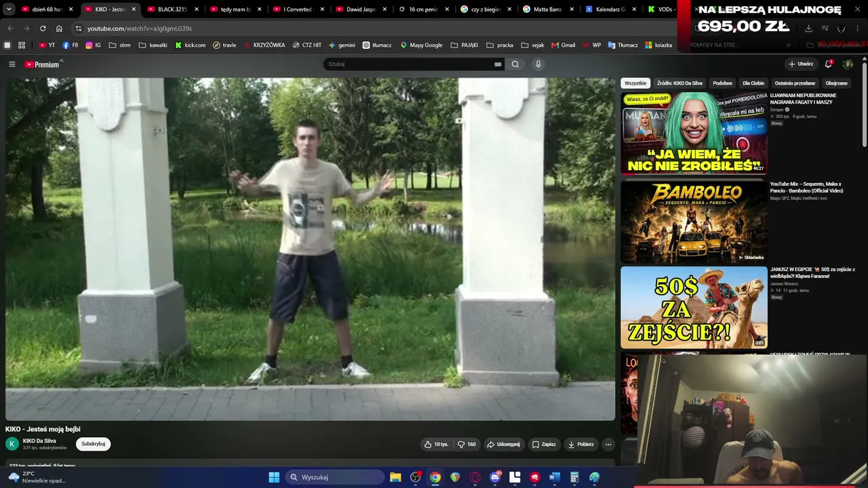The width and height of the screenshot is (868, 488).
Task: Open File Explorer from the taskbar
Action: tap(395, 477)
